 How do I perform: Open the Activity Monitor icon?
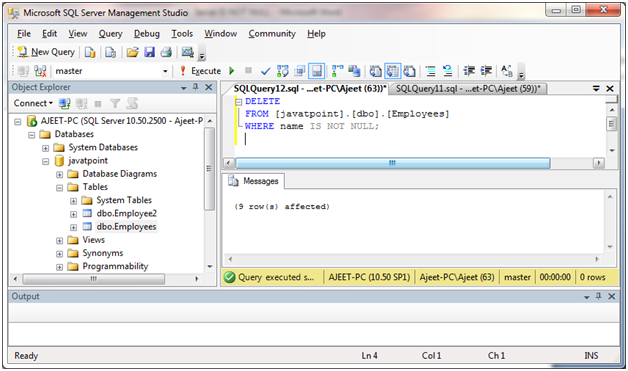point(187,52)
